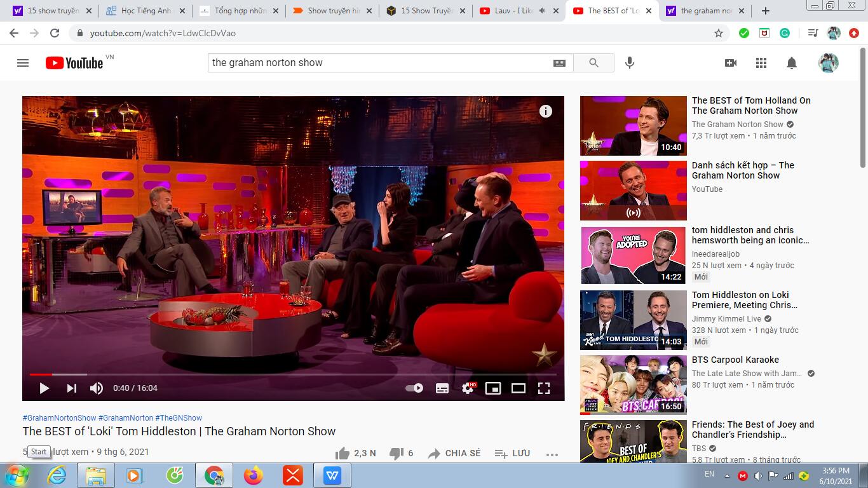
Task: Share the video via CHIA SẺ
Action: (454, 453)
